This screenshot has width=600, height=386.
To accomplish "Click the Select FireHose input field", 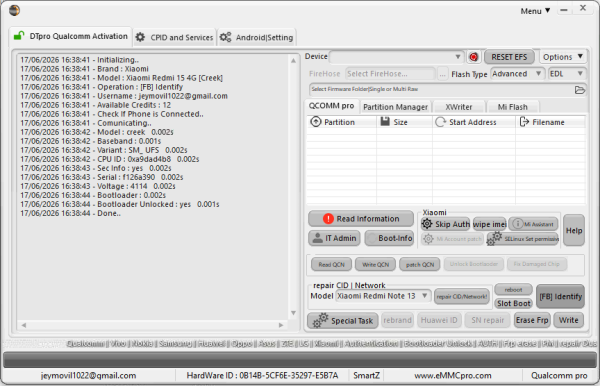I will (390, 74).
